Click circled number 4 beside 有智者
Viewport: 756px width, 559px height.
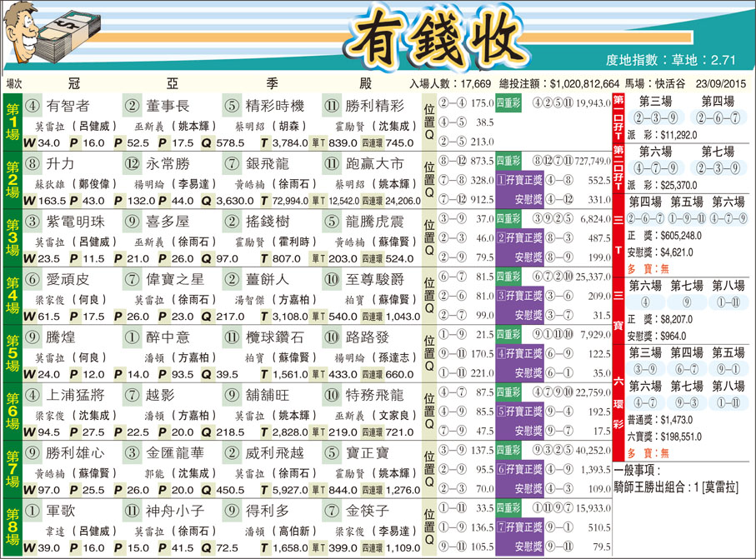pyautogui.click(x=33, y=106)
